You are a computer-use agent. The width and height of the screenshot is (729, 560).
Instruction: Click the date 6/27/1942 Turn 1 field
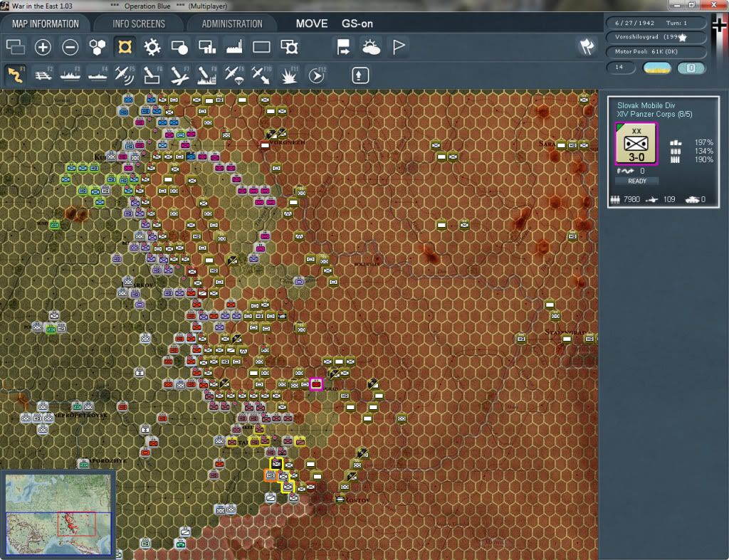click(x=656, y=23)
